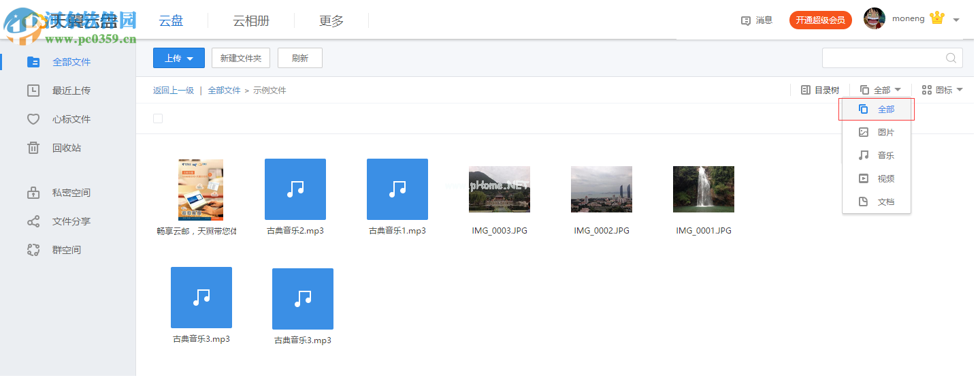Click the 文件分享 share icon
This screenshot has width=980, height=382.
coord(33,221)
